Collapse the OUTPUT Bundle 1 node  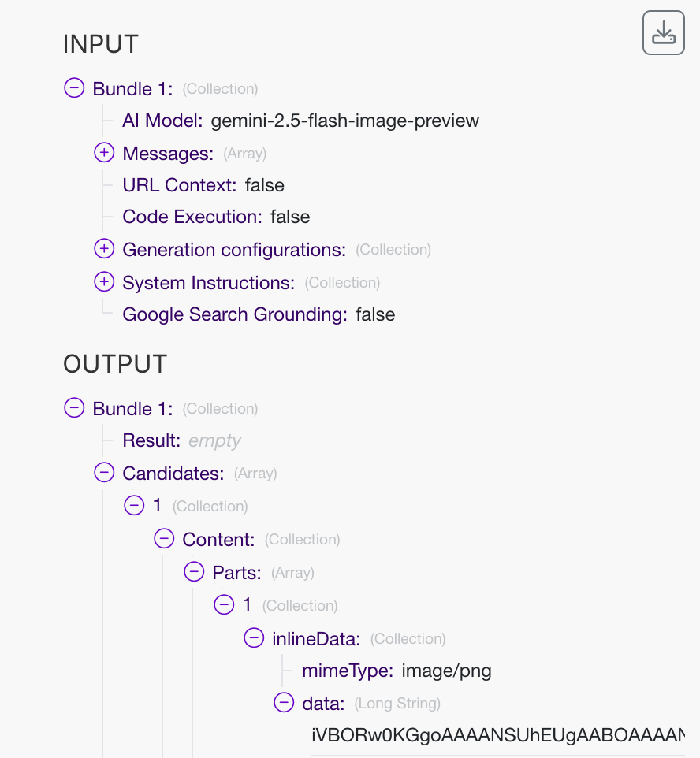(74, 408)
